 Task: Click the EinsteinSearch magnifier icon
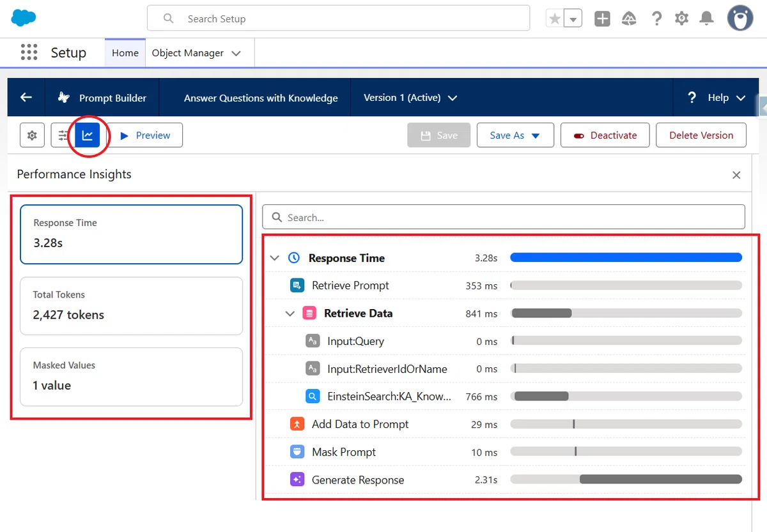coord(313,397)
